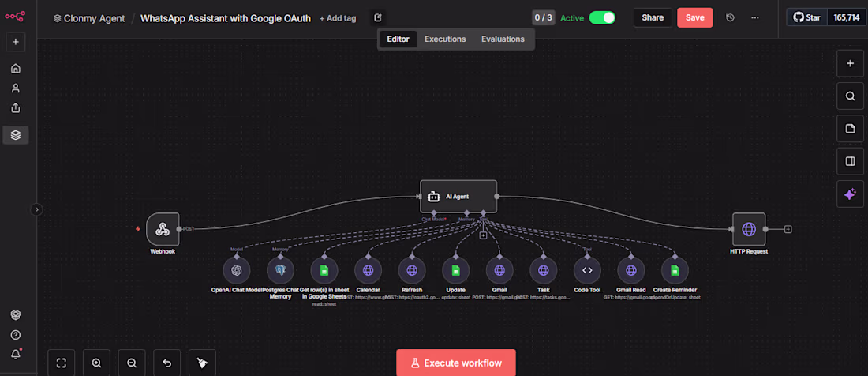868x376 pixels.
Task: Save the workflow
Action: [x=694, y=17]
